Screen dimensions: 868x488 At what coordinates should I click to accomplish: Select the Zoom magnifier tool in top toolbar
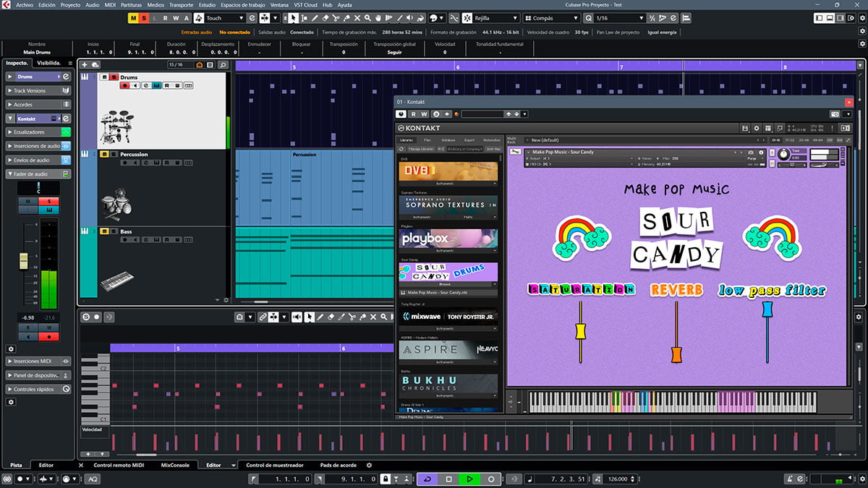coord(368,18)
